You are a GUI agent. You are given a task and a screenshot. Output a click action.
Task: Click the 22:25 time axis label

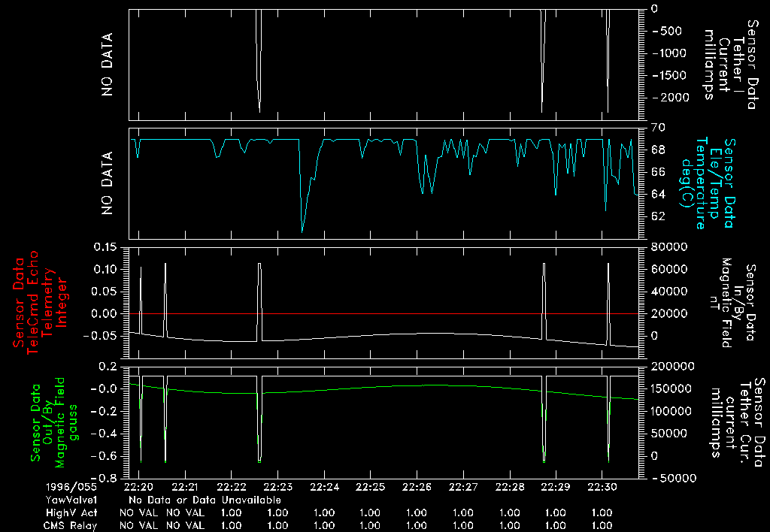[371, 487]
